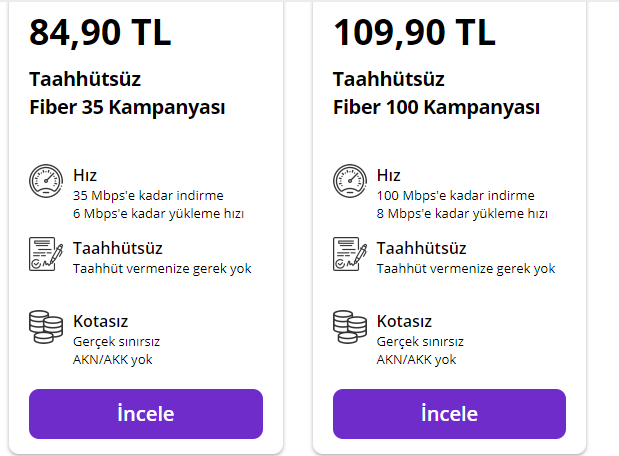Image resolution: width=619 pixels, height=456 pixels.
Task: Click the Hız heading in Fiber 100 card
Action: pos(389,175)
